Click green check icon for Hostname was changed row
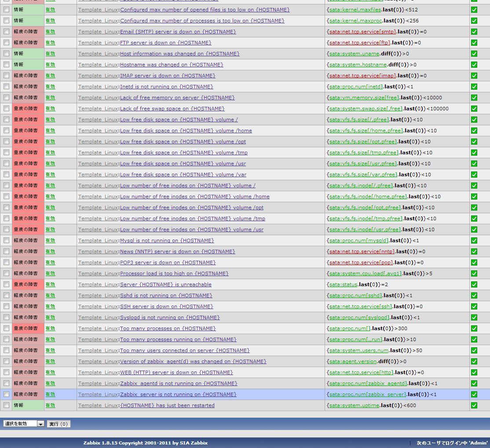This screenshot has width=490, height=448. [x=474, y=65]
